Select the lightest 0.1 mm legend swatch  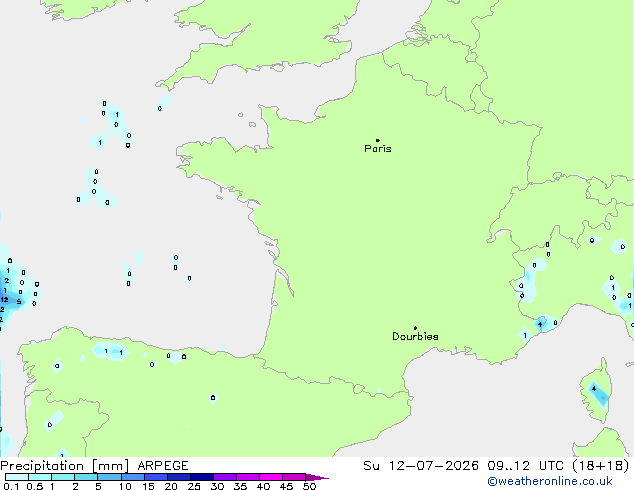coord(17,477)
